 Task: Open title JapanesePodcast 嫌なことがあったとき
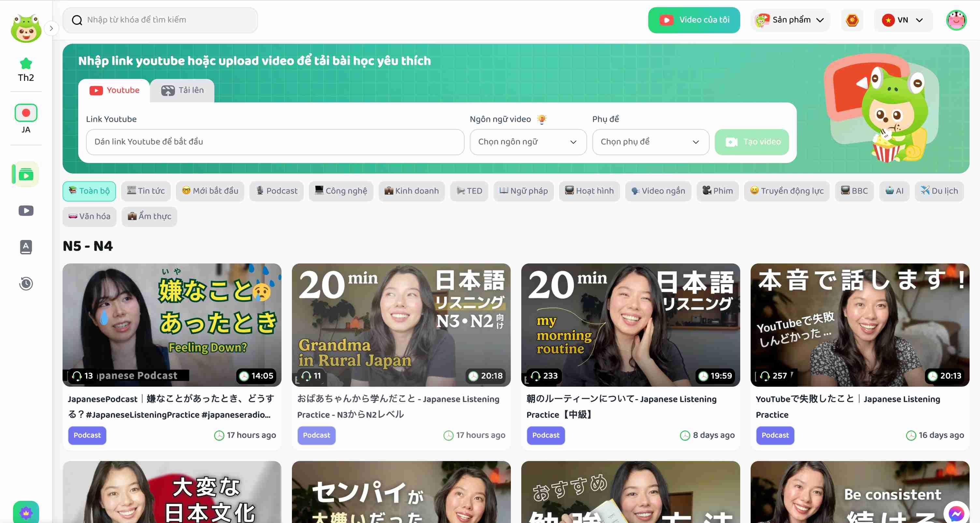(x=171, y=407)
